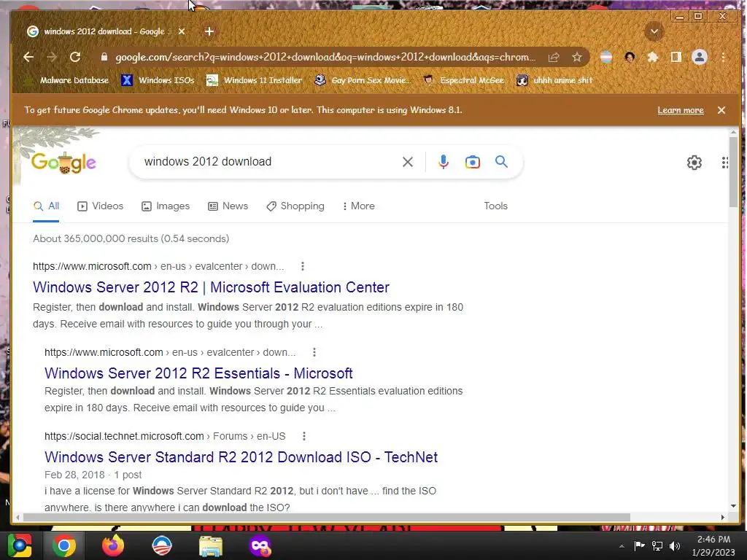Image resolution: width=747 pixels, height=560 pixels.
Task: Search by image with camera icon
Action: click(472, 162)
